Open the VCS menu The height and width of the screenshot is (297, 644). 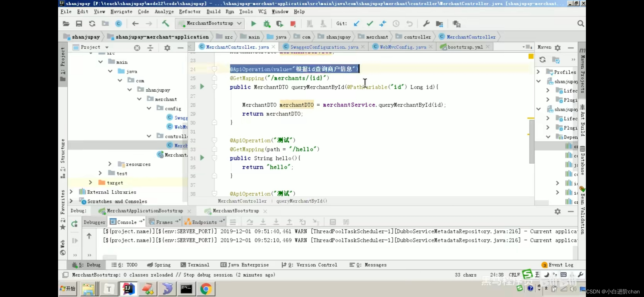pyautogui.click(x=262, y=12)
